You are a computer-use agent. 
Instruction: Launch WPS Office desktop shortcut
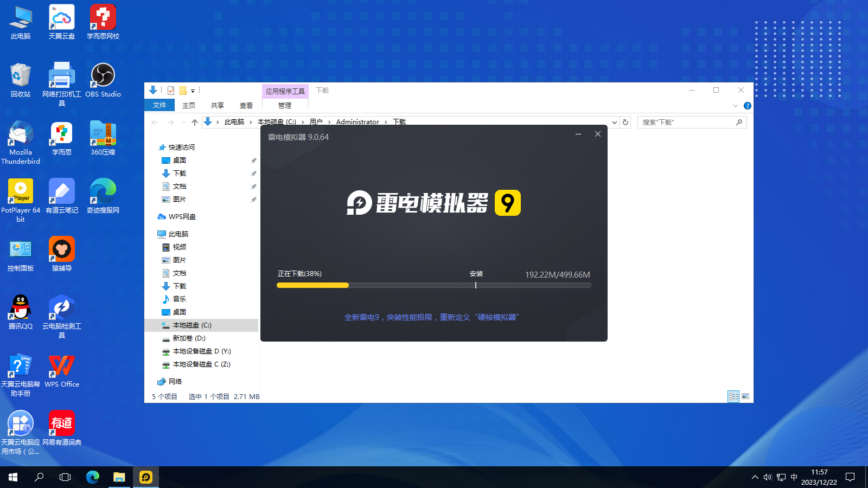62,370
